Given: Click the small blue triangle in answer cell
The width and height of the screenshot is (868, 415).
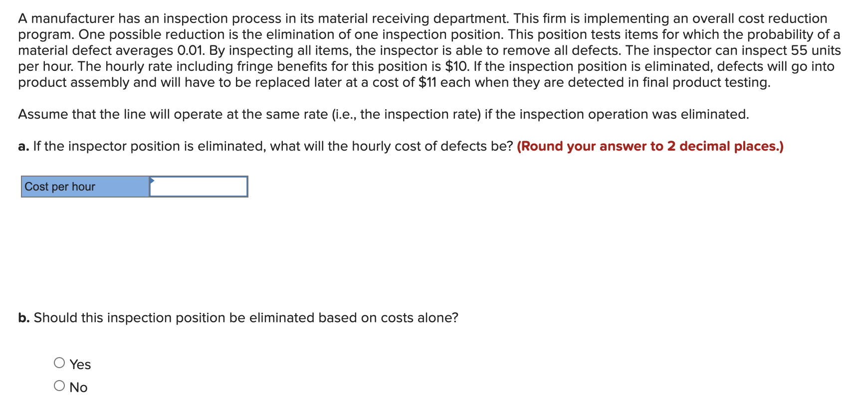Looking at the screenshot, I should (x=152, y=180).
